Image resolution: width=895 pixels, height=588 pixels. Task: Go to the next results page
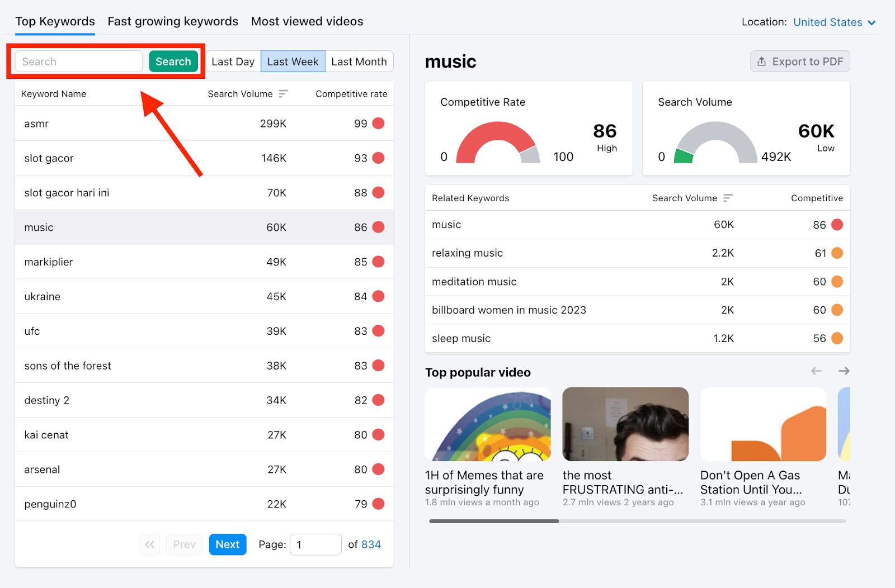(x=227, y=544)
